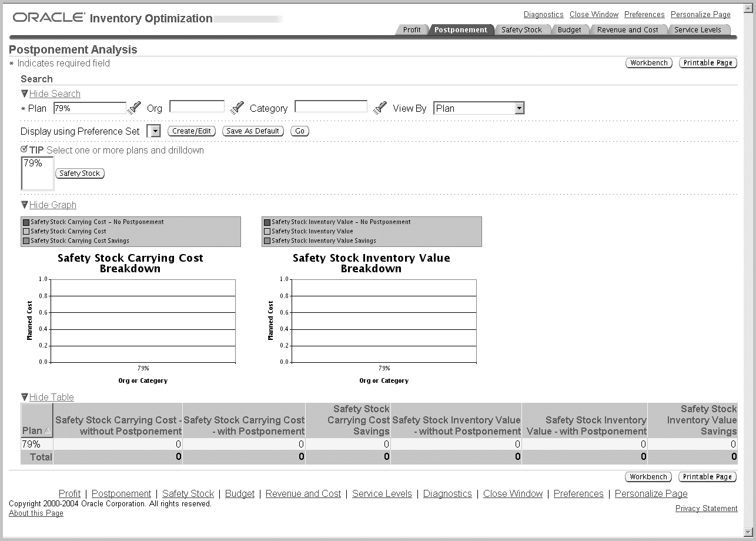Viewport: 756px width, 541px height.
Task: Select 79% in the plans list box
Action: 33,163
